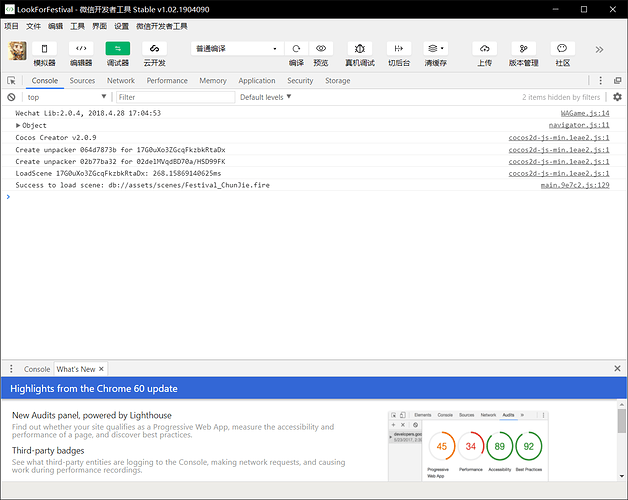The width and height of the screenshot is (628, 500).
Task: Open the main.9e7c2.js:129 source link
Action: pos(575,185)
